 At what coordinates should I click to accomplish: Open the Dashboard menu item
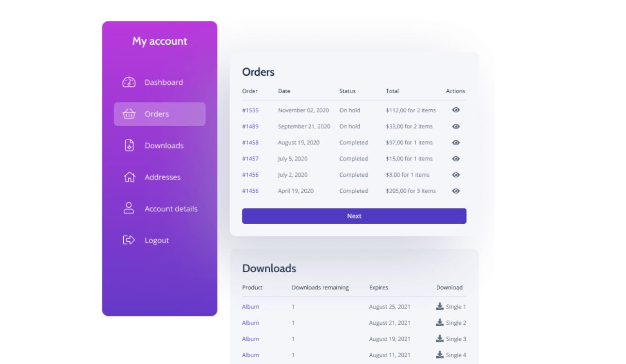tap(164, 83)
